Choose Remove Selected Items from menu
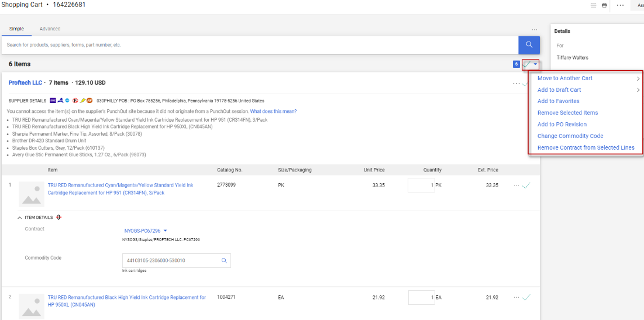 point(567,113)
